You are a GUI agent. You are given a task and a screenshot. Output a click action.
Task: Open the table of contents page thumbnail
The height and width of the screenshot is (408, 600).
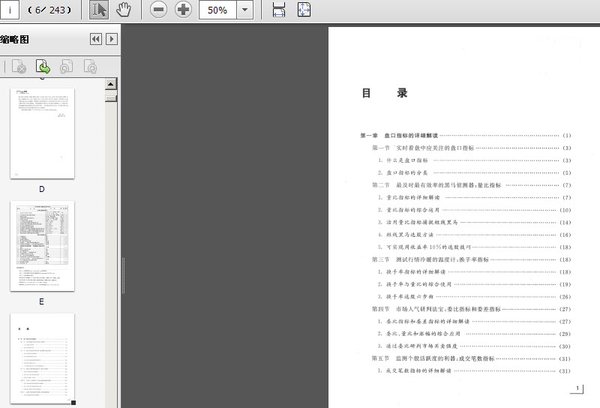pos(42,359)
